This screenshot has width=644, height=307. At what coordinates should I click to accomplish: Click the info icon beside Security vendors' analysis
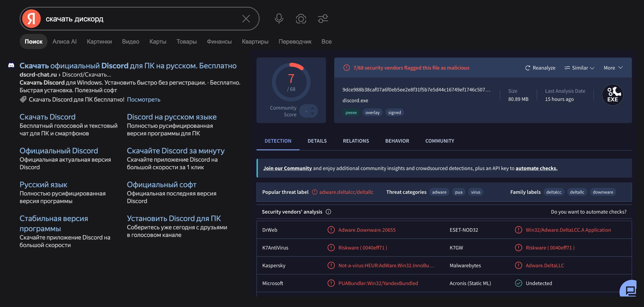coord(328,212)
